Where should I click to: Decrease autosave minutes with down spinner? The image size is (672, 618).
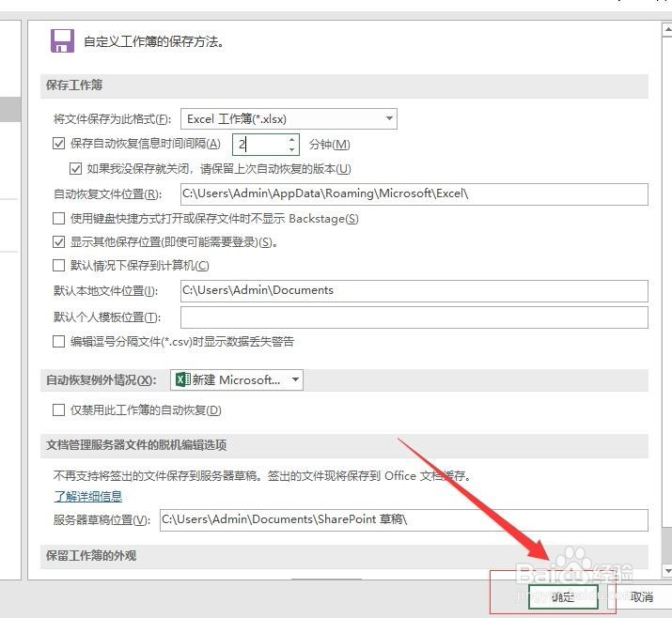point(292,149)
